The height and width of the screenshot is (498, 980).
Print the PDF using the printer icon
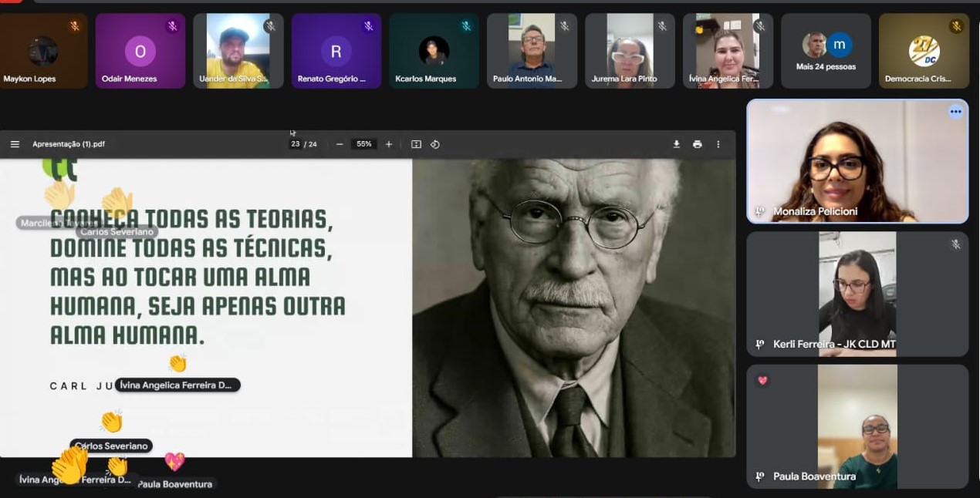coord(698,144)
